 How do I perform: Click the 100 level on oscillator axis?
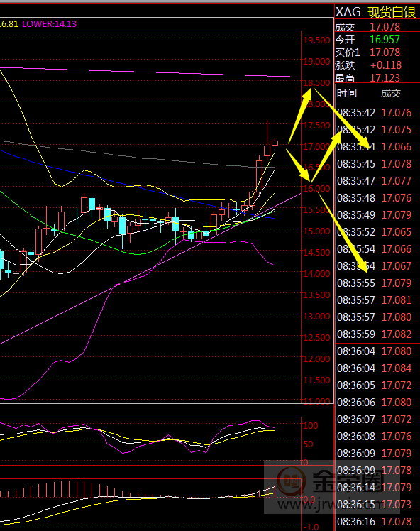[311, 426]
